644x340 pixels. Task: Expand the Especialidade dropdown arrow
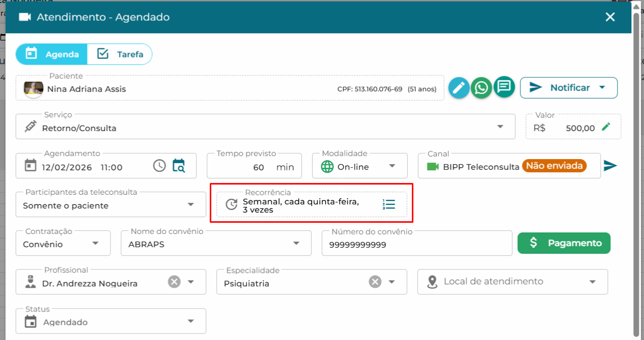point(391,282)
